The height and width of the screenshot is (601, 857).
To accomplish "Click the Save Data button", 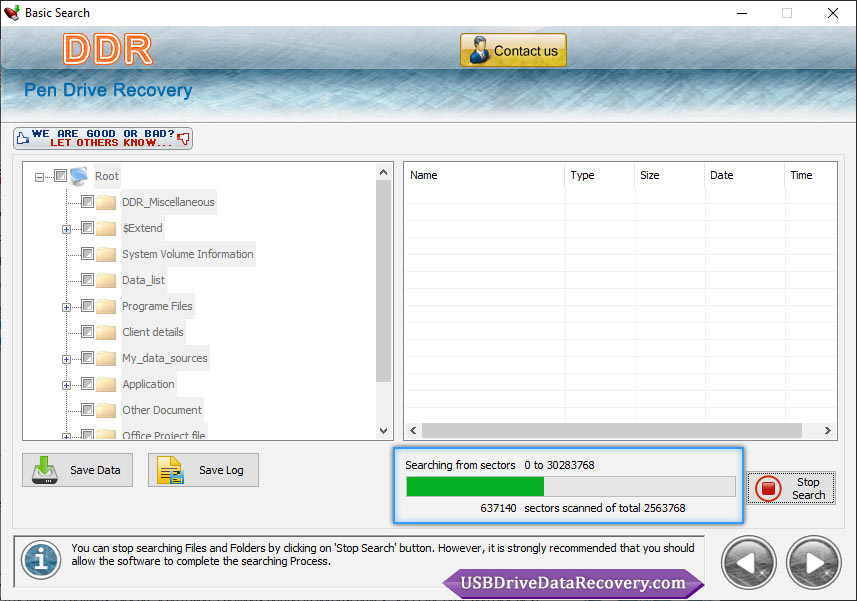I will pos(78,470).
